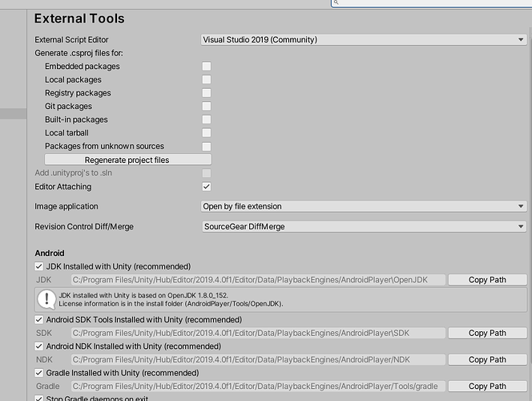Expand the Image application dropdown
Screen dimensions: 532x401
[364, 206]
